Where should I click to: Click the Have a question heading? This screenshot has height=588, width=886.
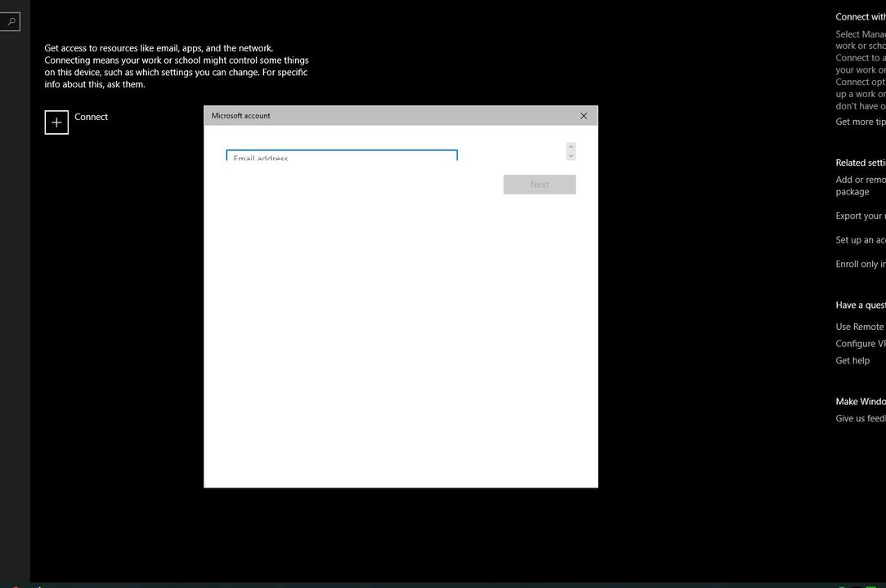861,305
